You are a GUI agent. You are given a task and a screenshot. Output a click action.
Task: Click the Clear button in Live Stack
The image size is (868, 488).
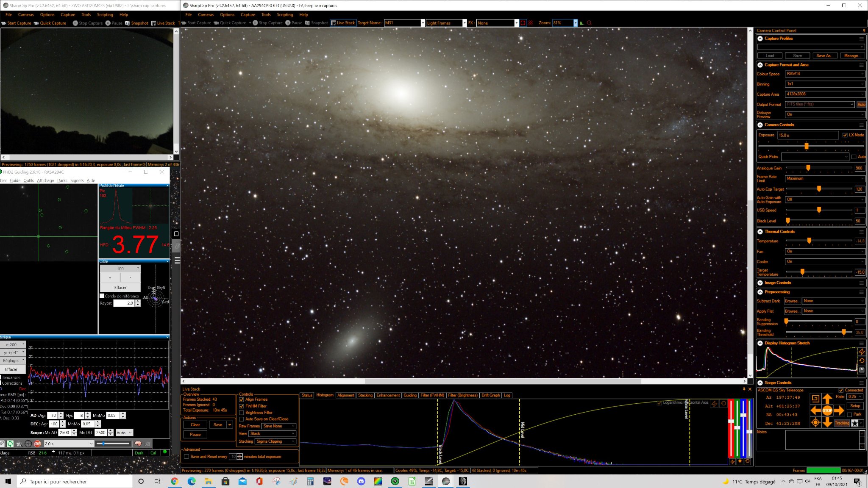click(x=195, y=425)
